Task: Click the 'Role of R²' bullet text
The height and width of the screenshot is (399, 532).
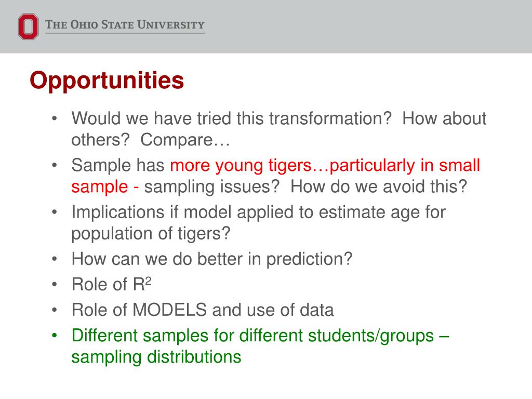Action: click(x=111, y=284)
